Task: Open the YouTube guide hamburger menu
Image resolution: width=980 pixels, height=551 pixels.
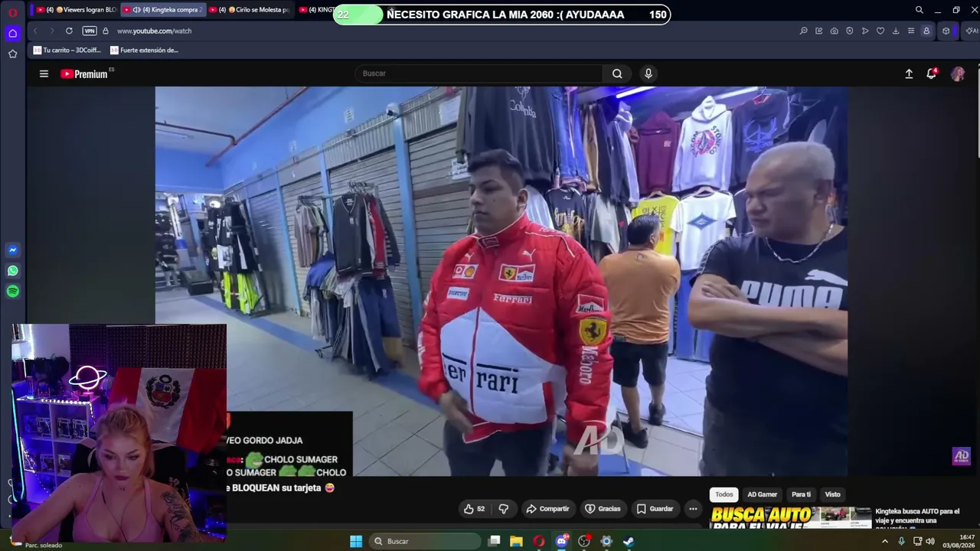Action: (x=44, y=73)
